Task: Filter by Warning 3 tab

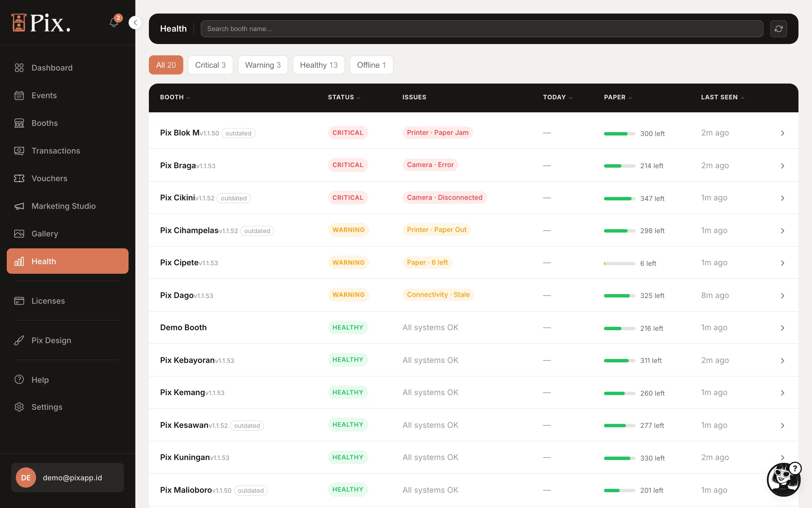Action: pos(263,65)
